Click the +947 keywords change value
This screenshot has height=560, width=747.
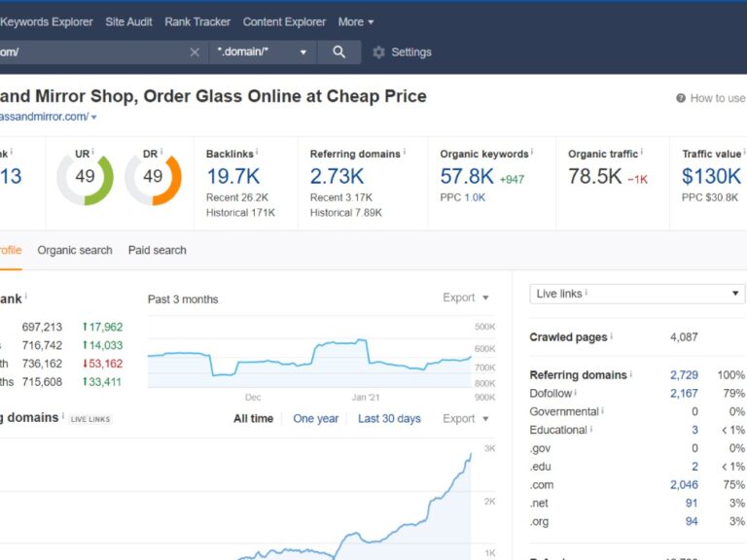click(512, 180)
